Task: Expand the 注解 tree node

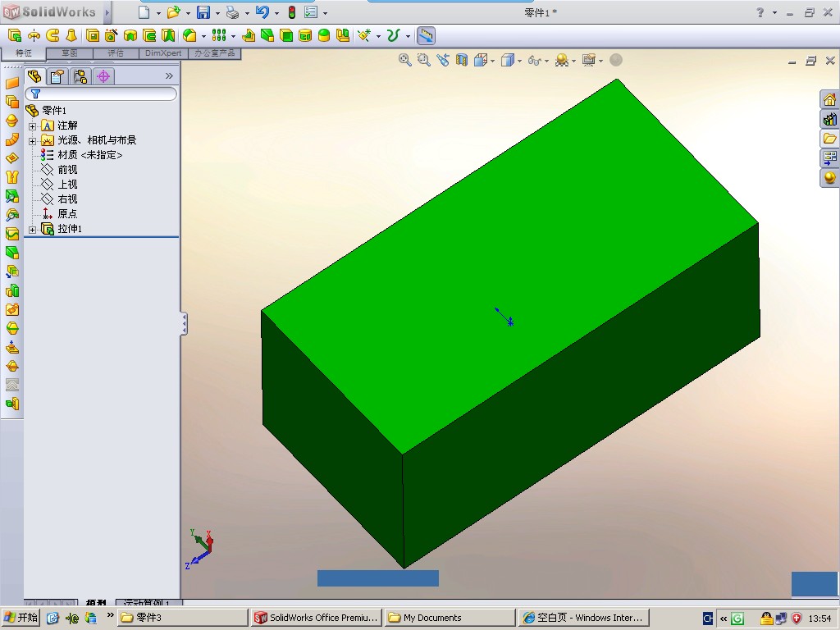Action: click(x=32, y=126)
